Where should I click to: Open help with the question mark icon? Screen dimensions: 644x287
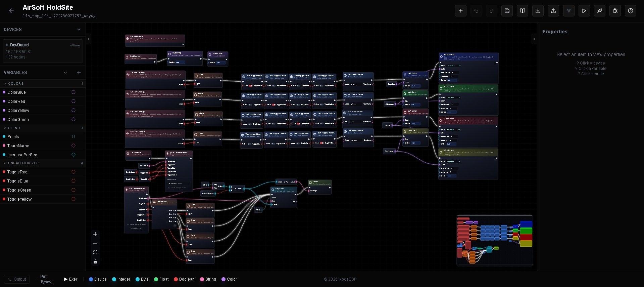point(631,11)
